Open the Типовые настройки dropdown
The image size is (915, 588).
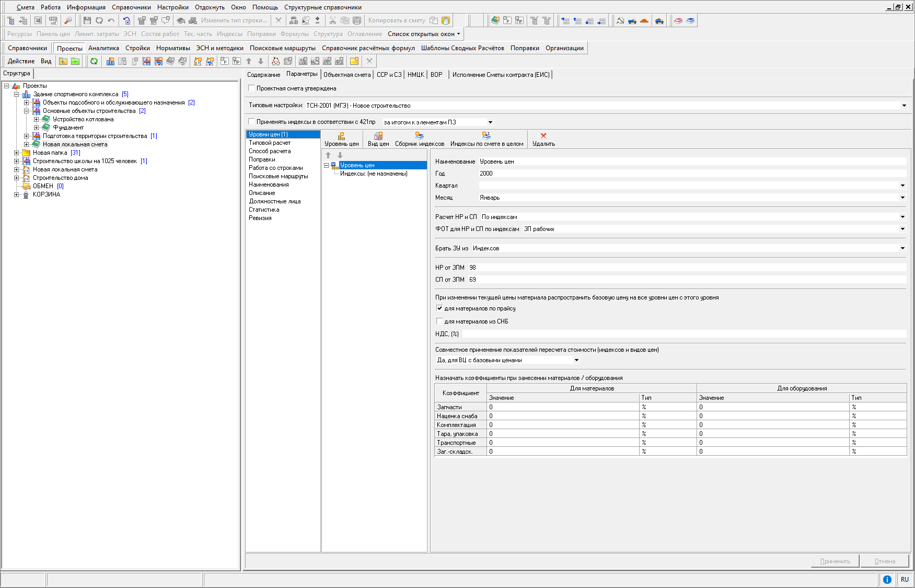click(904, 106)
